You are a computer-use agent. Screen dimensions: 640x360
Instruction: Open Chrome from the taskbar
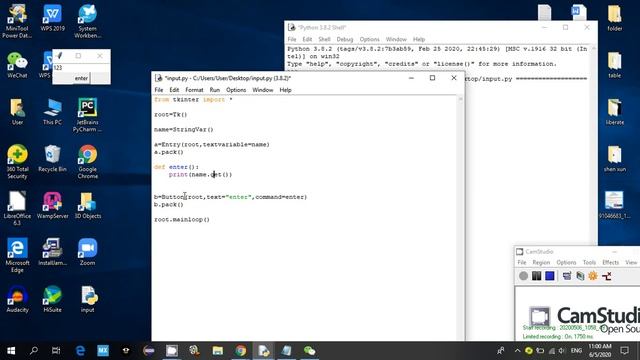[240, 351]
